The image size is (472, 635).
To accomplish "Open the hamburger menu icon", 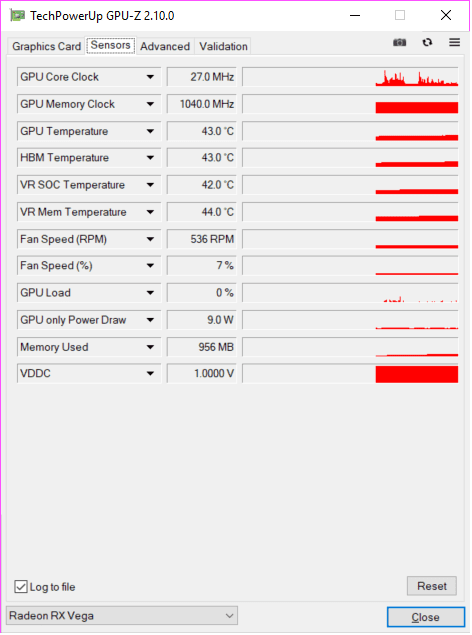I will [x=454, y=42].
